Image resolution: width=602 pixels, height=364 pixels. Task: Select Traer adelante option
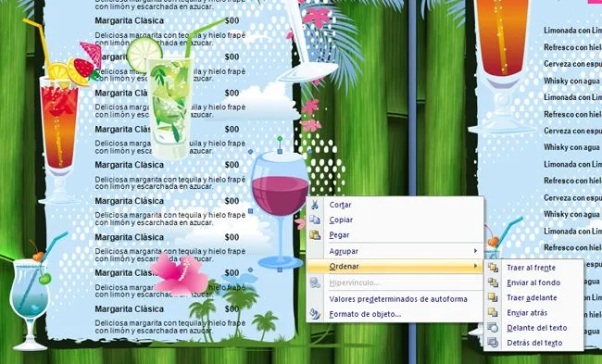coord(533,297)
